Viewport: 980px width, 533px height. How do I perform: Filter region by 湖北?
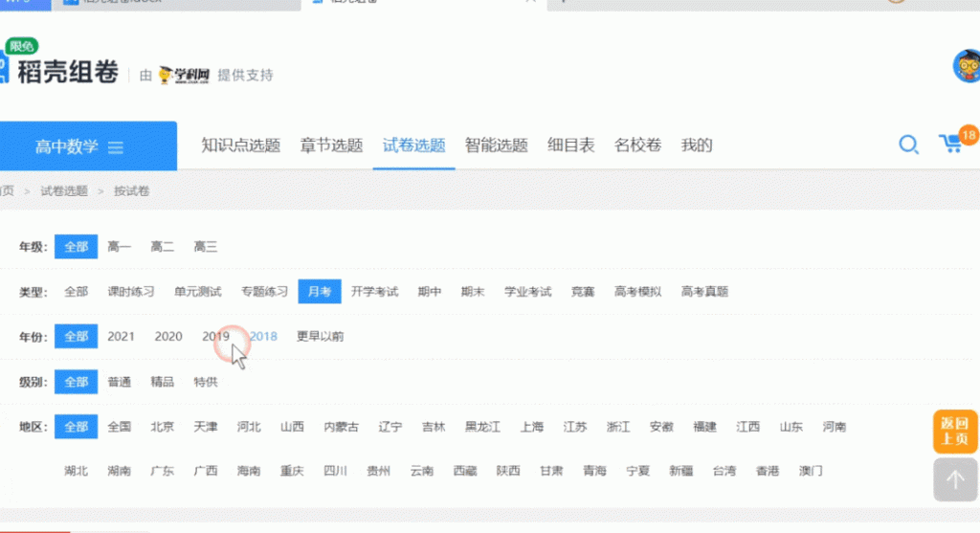tap(77, 471)
